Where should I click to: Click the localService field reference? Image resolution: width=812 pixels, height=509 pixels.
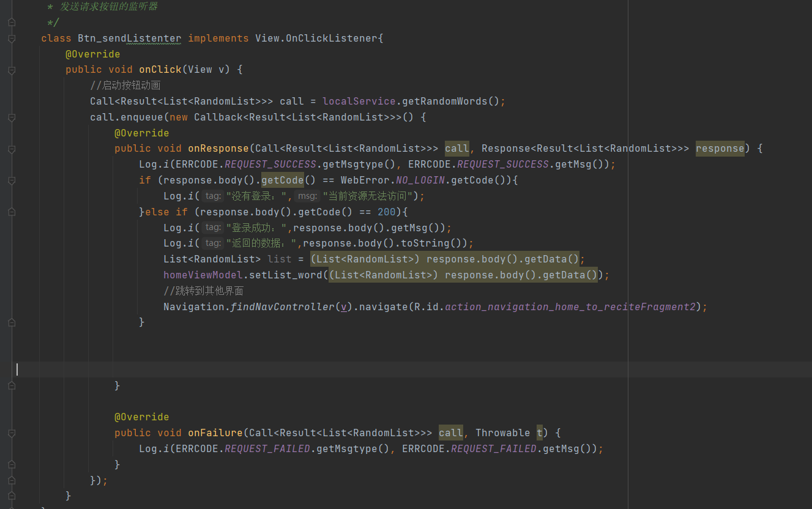[359, 102]
